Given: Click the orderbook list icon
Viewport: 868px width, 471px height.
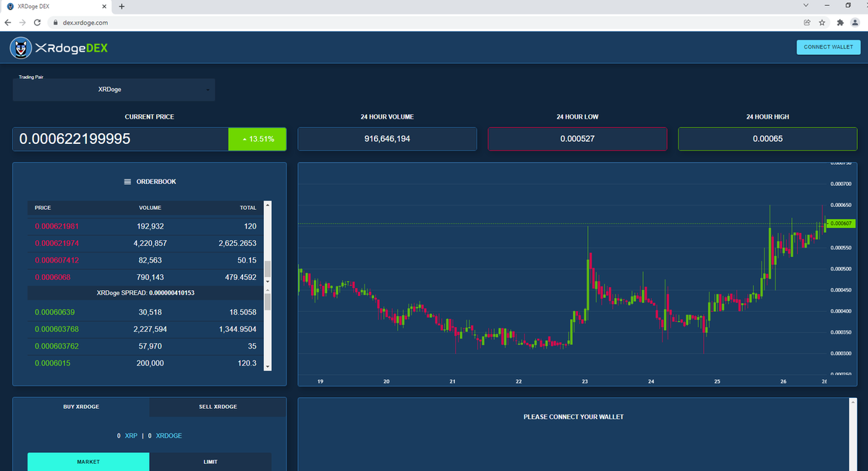Looking at the screenshot, I should pyautogui.click(x=128, y=182).
